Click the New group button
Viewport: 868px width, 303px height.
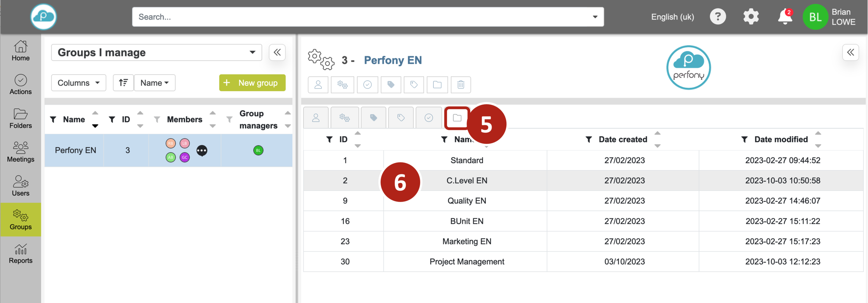click(252, 83)
